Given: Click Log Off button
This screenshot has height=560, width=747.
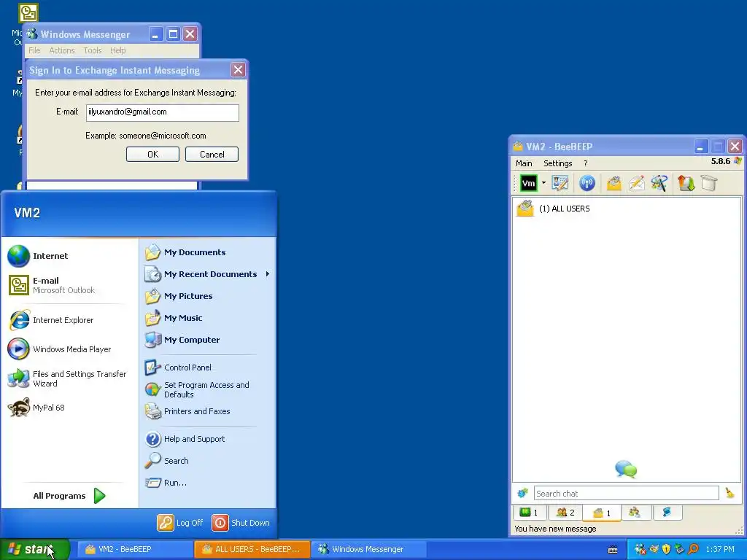Looking at the screenshot, I should [x=181, y=522].
